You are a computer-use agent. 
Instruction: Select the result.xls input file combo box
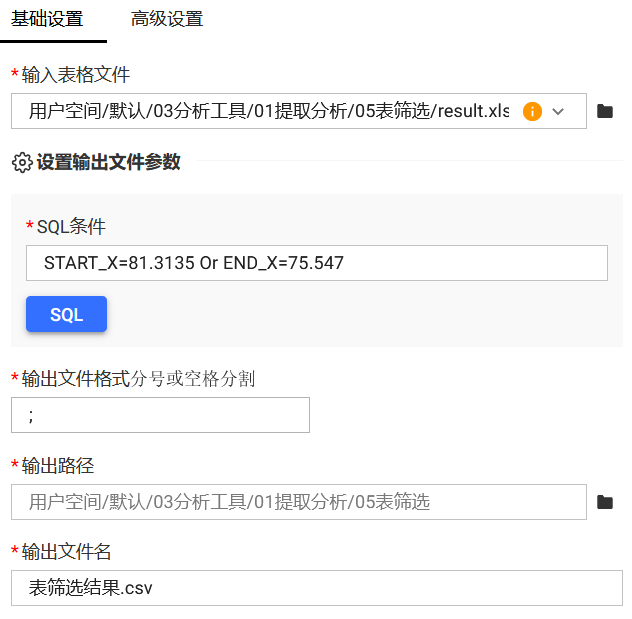click(x=270, y=111)
